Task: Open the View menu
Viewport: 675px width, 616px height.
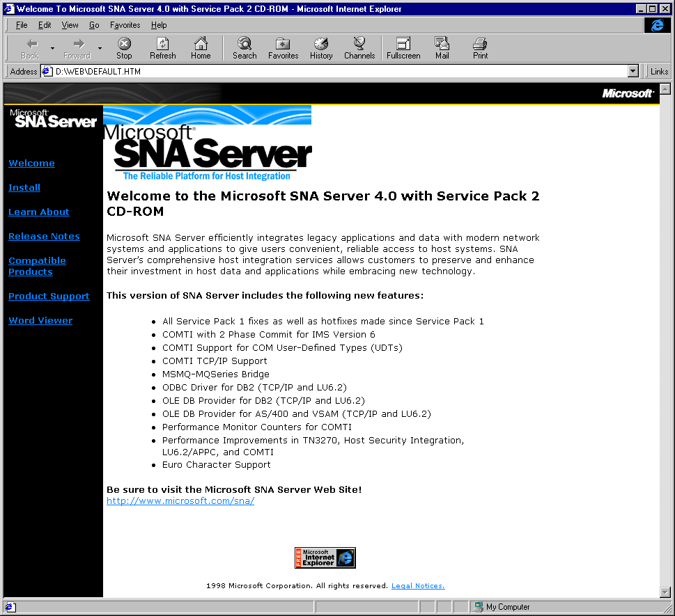Action: coord(70,25)
